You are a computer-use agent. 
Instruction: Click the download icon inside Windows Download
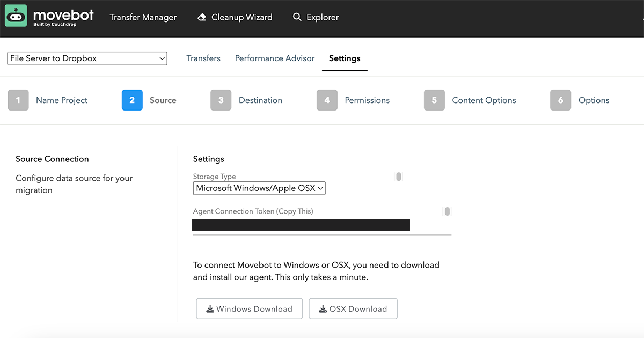[x=210, y=308]
